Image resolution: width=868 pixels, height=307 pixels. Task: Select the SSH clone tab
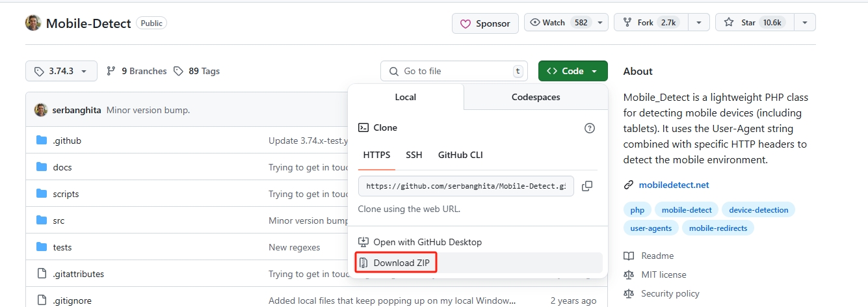click(414, 155)
